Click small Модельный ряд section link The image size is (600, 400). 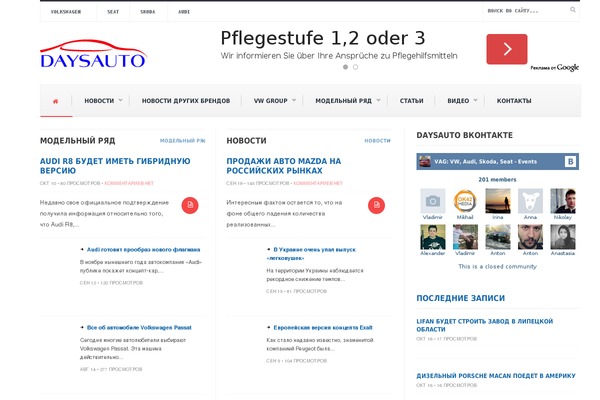pos(183,141)
